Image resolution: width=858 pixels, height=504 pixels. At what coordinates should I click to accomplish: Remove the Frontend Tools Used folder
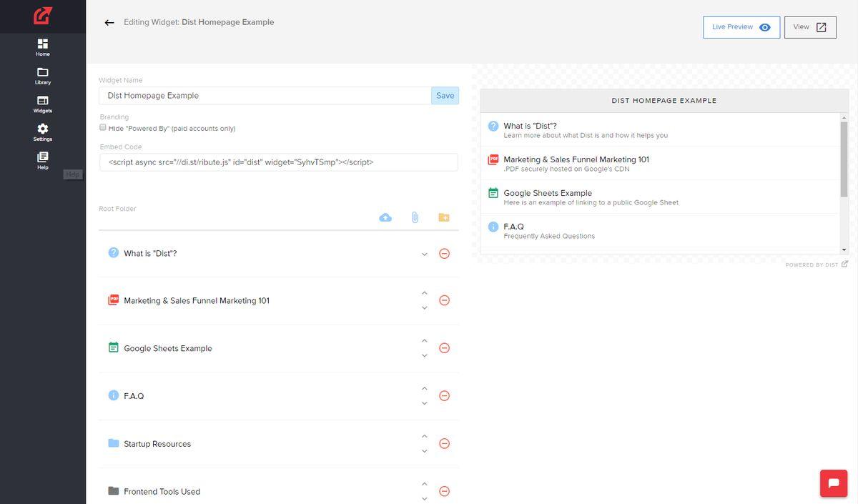click(x=444, y=491)
